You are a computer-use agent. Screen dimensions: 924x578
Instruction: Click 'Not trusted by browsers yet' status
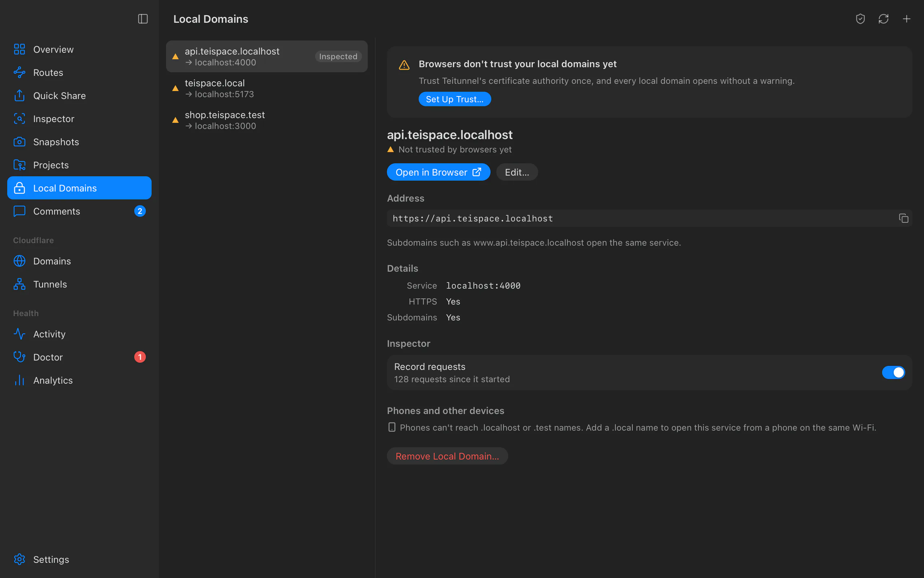coord(455,150)
